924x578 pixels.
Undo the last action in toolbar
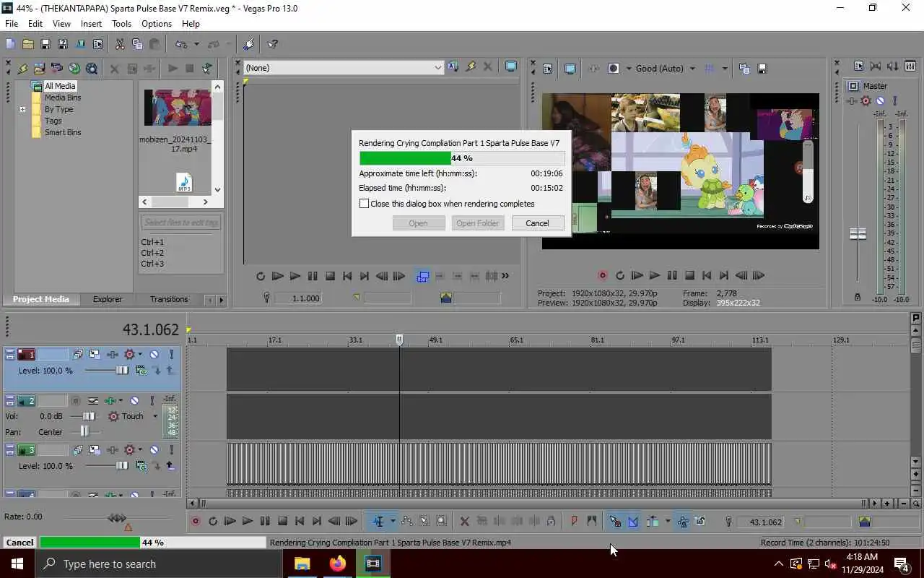click(181, 44)
